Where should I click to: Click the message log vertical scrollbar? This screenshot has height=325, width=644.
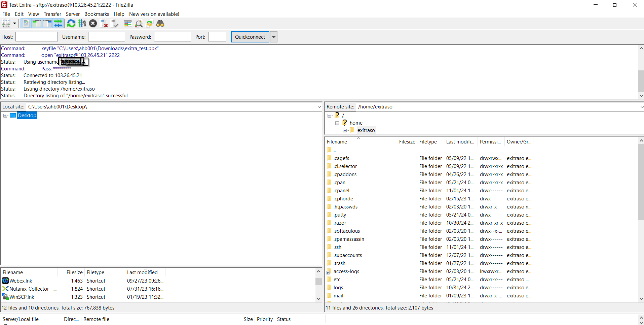tap(641, 72)
